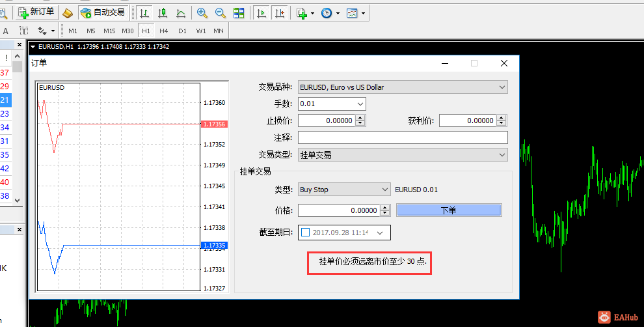644x327 pixels.
Task: Enable the 截至期日 expiry checkbox
Action: (306, 233)
